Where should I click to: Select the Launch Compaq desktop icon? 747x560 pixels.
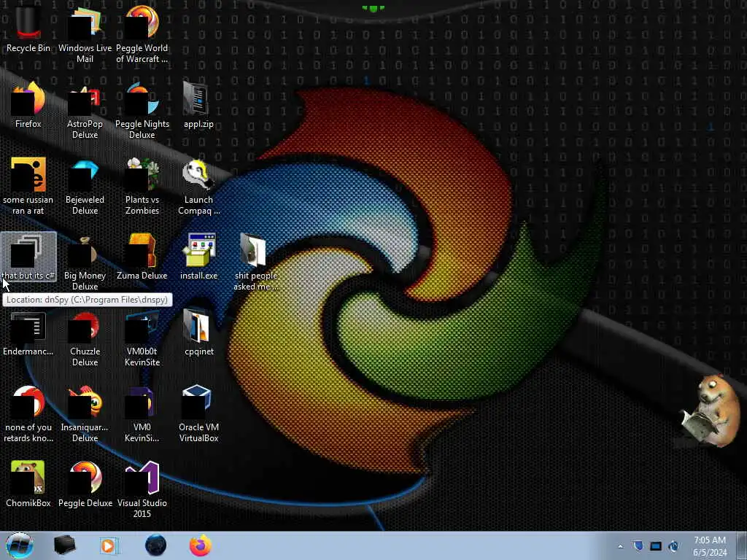(x=198, y=186)
